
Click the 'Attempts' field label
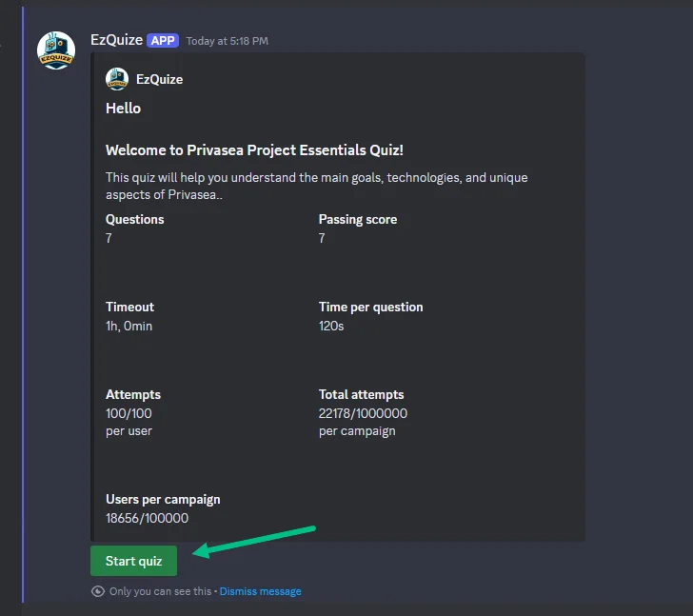point(133,394)
